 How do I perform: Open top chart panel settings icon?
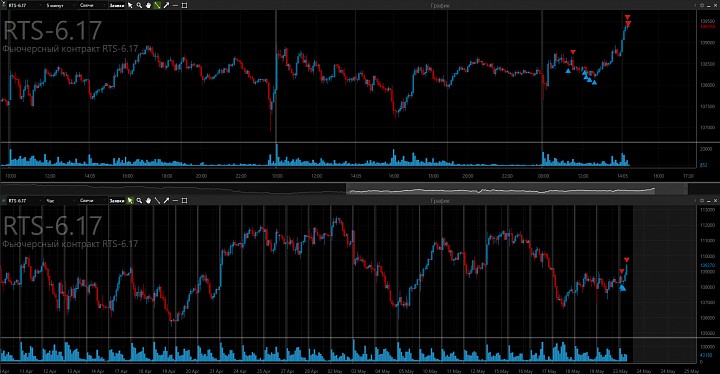pyautogui.click(x=702, y=6)
